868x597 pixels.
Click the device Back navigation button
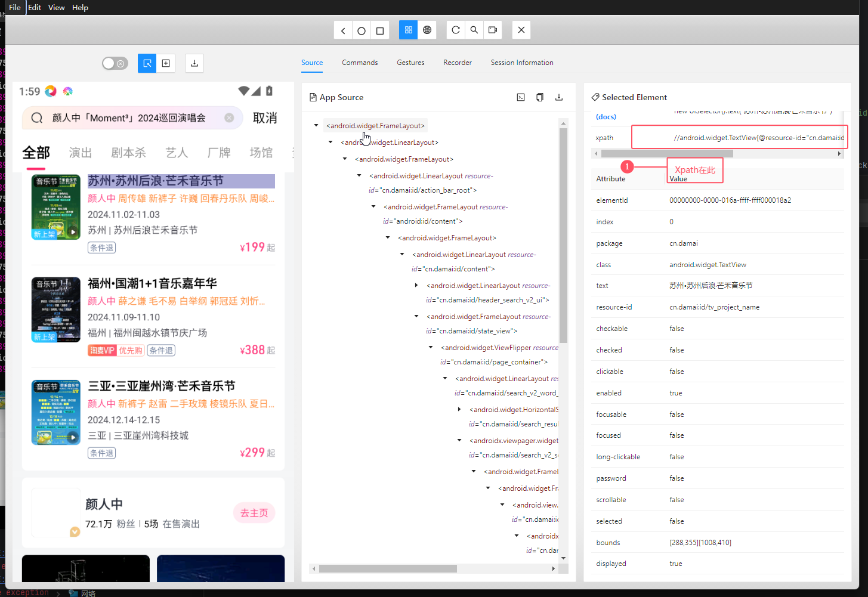click(x=343, y=30)
